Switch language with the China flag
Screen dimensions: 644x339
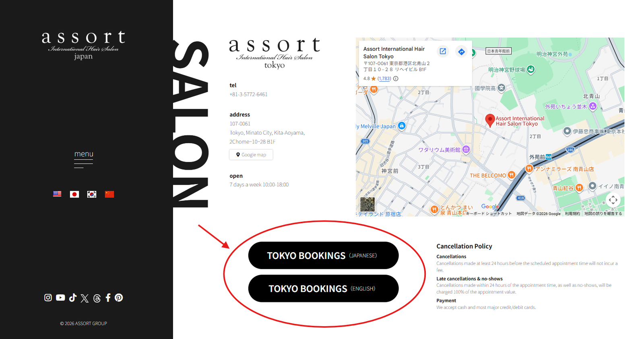point(109,194)
